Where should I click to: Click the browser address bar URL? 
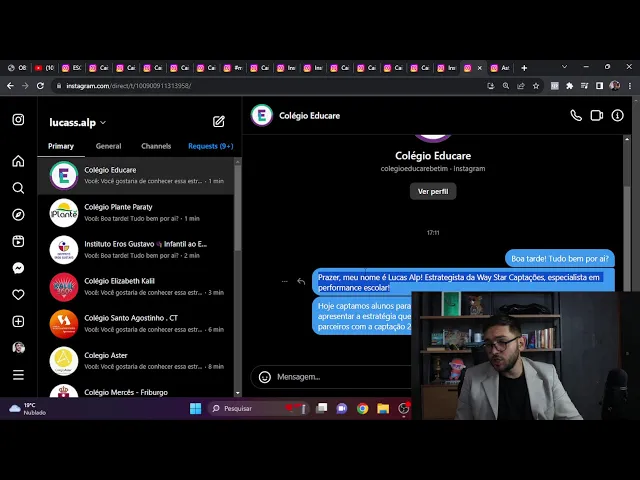[x=129, y=86]
